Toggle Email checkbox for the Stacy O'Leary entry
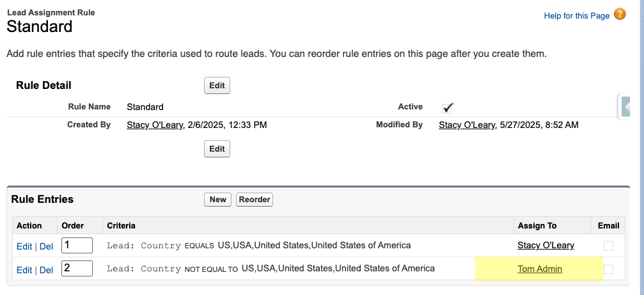 coord(608,246)
